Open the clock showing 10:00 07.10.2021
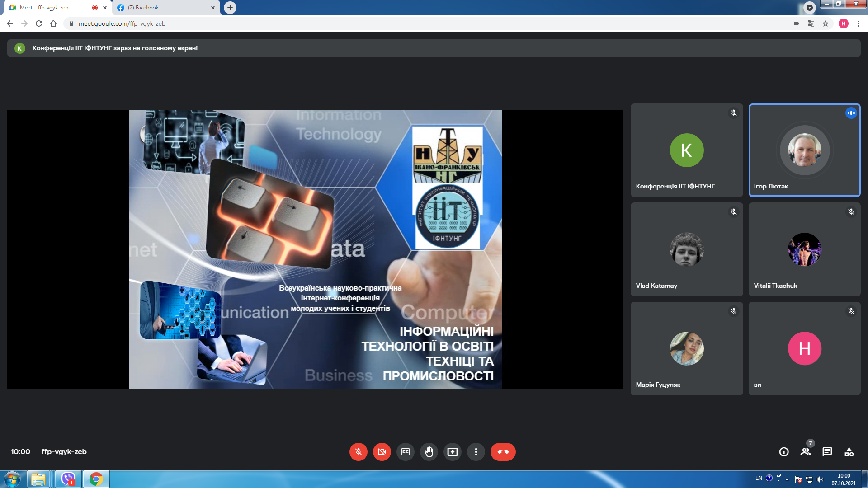 tap(844, 479)
